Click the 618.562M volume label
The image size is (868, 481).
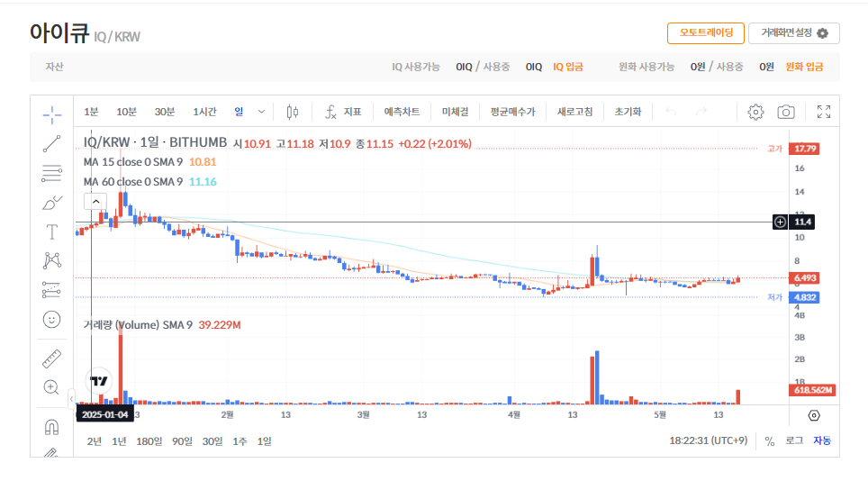coord(812,390)
